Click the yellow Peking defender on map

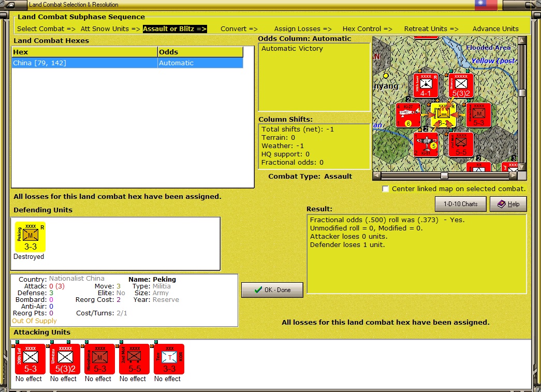click(444, 115)
